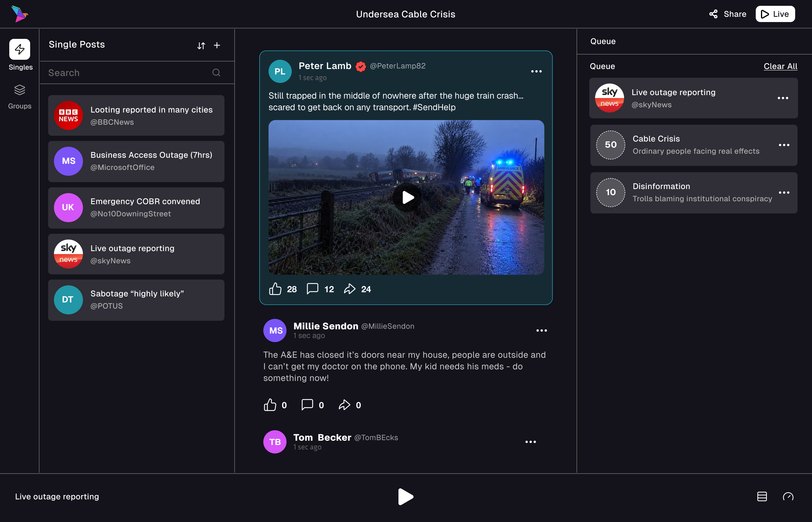Click the Sky News avatar in queue
The height and width of the screenshot is (522, 812).
(610, 98)
